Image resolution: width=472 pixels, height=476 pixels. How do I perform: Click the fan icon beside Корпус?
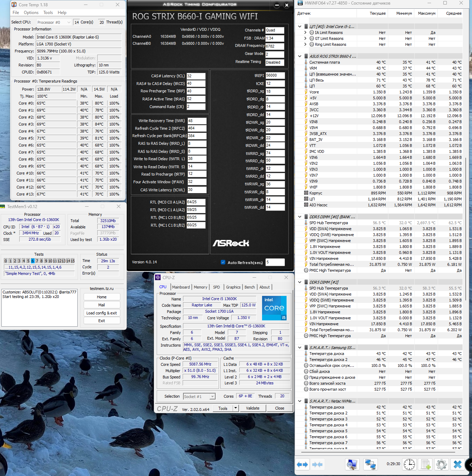[x=306, y=193]
